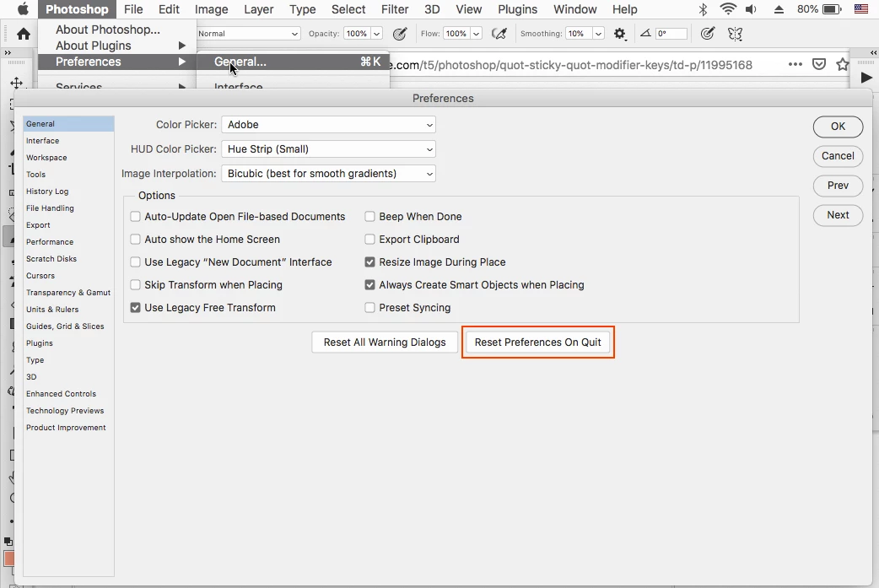Click the Smoothing value field
879x588 pixels.
tap(579, 34)
